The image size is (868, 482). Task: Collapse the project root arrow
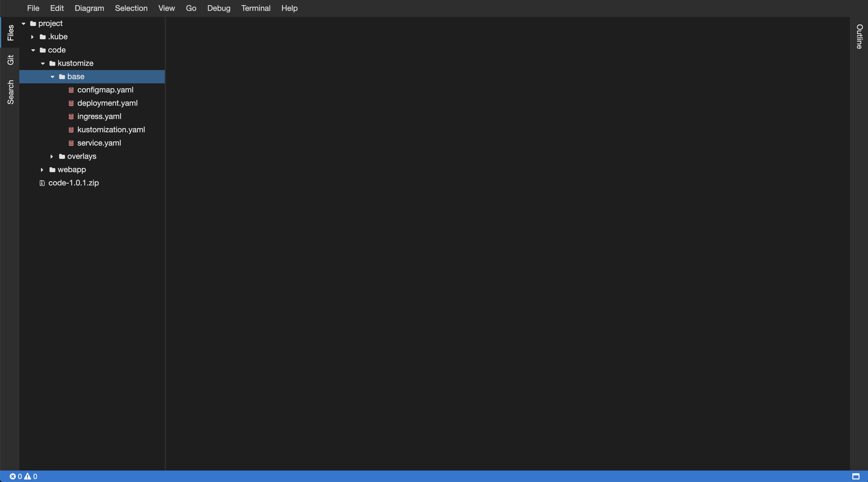point(24,24)
